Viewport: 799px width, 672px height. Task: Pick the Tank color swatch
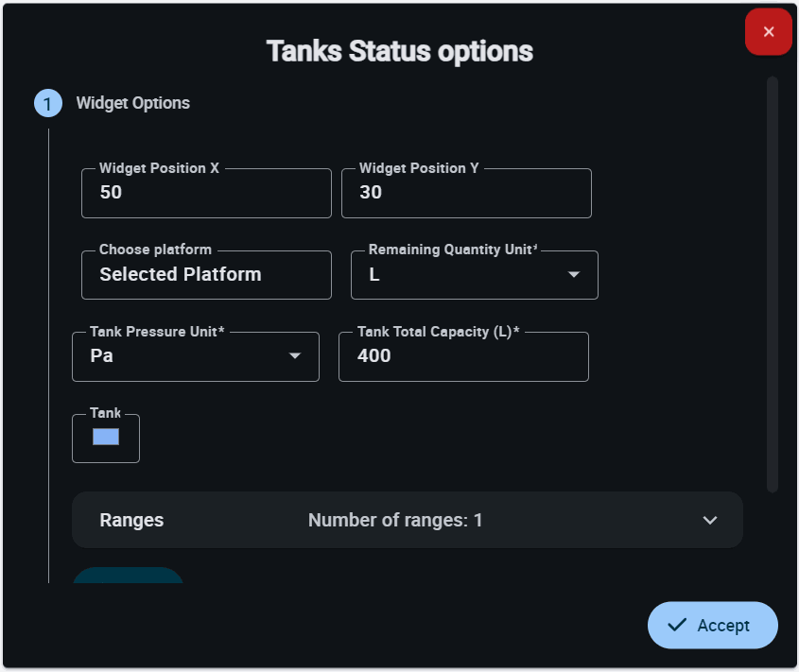[x=106, y=438]
